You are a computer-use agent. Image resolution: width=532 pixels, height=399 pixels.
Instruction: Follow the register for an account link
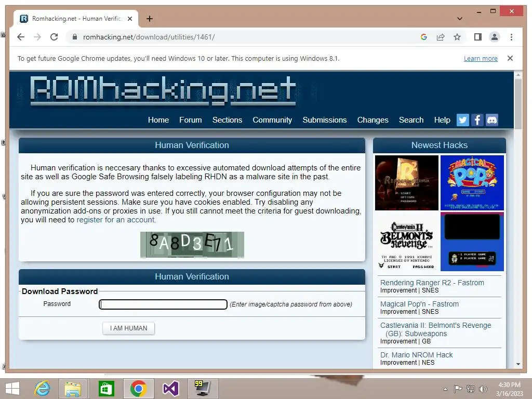tap(116, 220)
